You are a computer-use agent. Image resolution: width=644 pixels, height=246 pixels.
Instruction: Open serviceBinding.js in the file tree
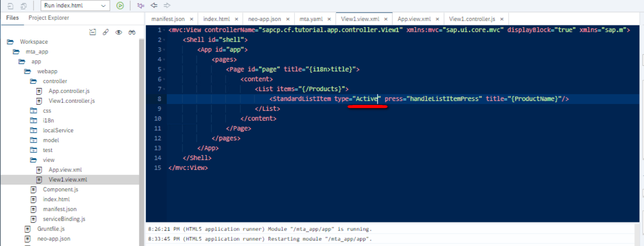pyautogui.click(x=64, y=219)
